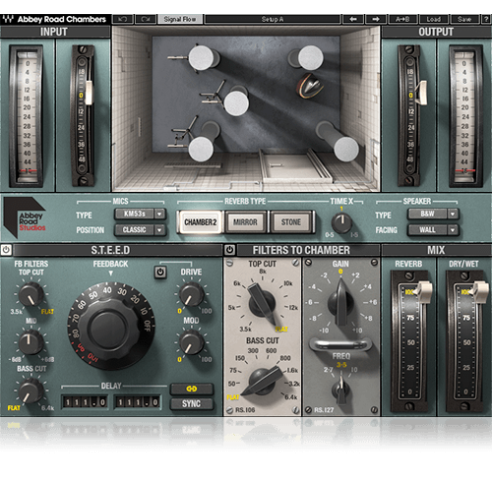Open the MICS Type KM53s dropdown

140,214
